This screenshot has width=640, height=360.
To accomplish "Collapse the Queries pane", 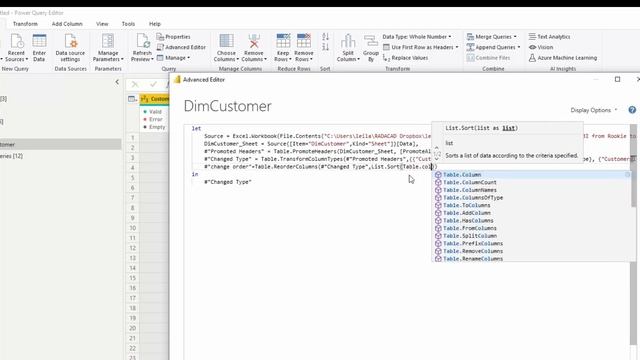I will tap(117, 82).
